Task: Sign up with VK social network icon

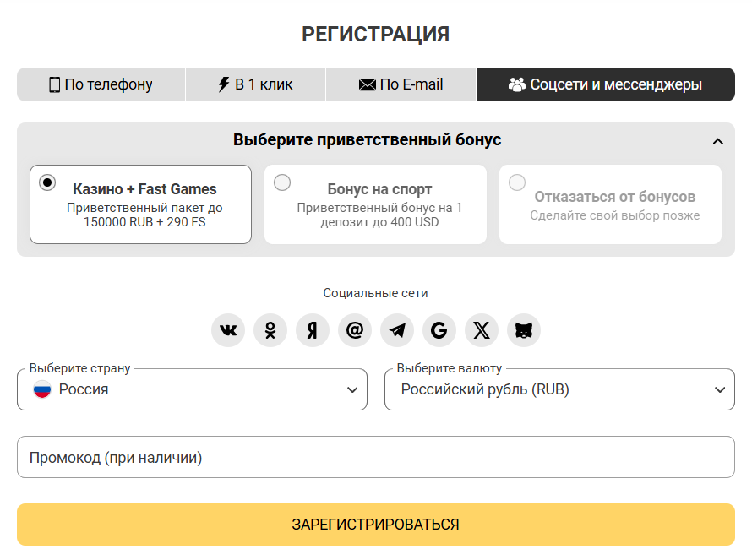Action: click(x=228, y=330)
